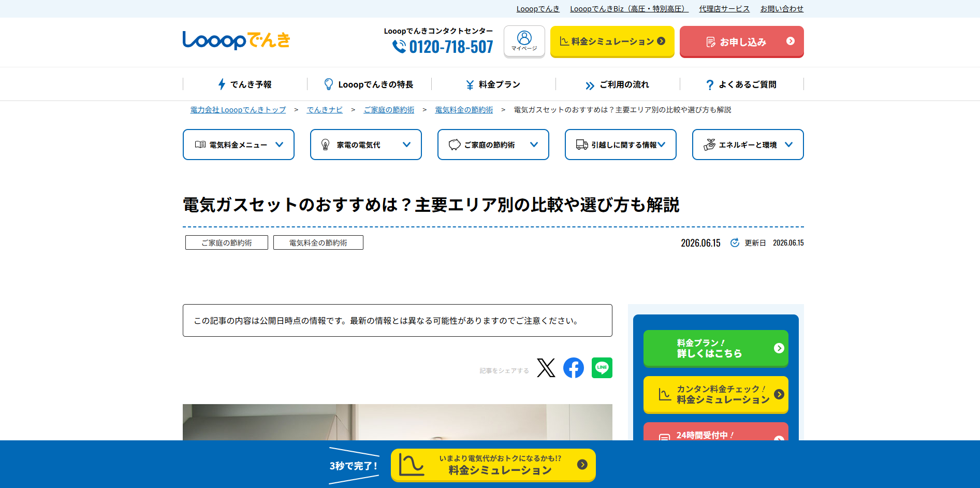Click the lightning icon of でんき予報
The width and height of the screenshot is (980, 488).
[222, 84]
